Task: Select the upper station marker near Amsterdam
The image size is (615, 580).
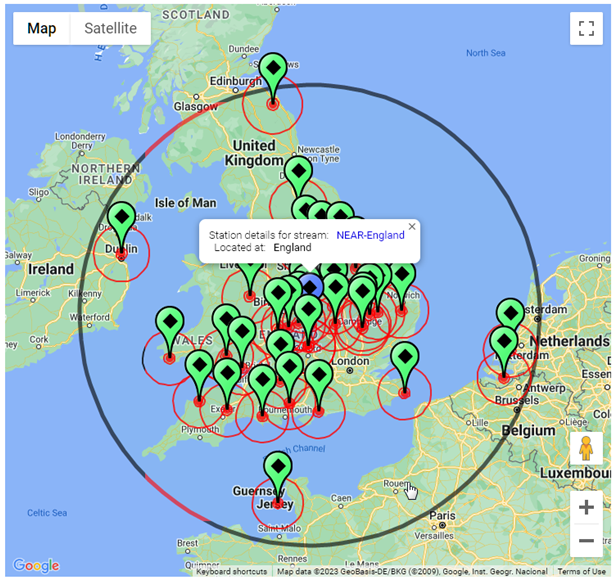Action: click(x=510, y=313)
